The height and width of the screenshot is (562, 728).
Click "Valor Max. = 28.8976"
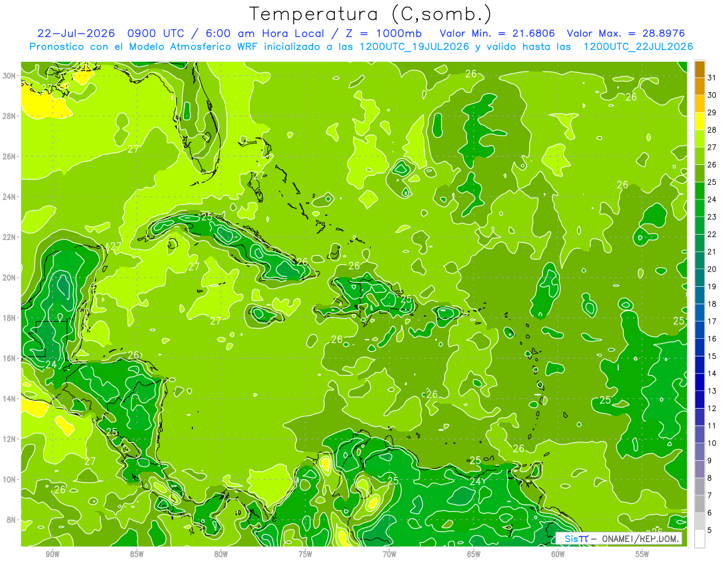tap(625, 33)
